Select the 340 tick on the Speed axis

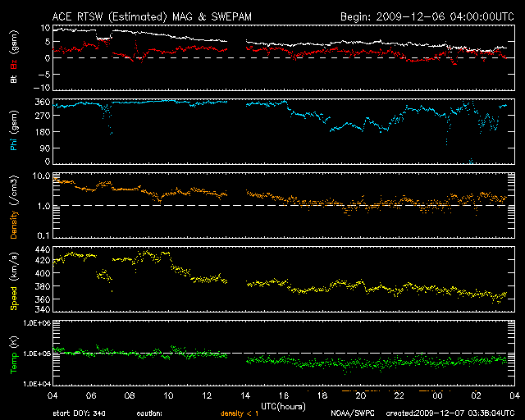tap(43, 309)
